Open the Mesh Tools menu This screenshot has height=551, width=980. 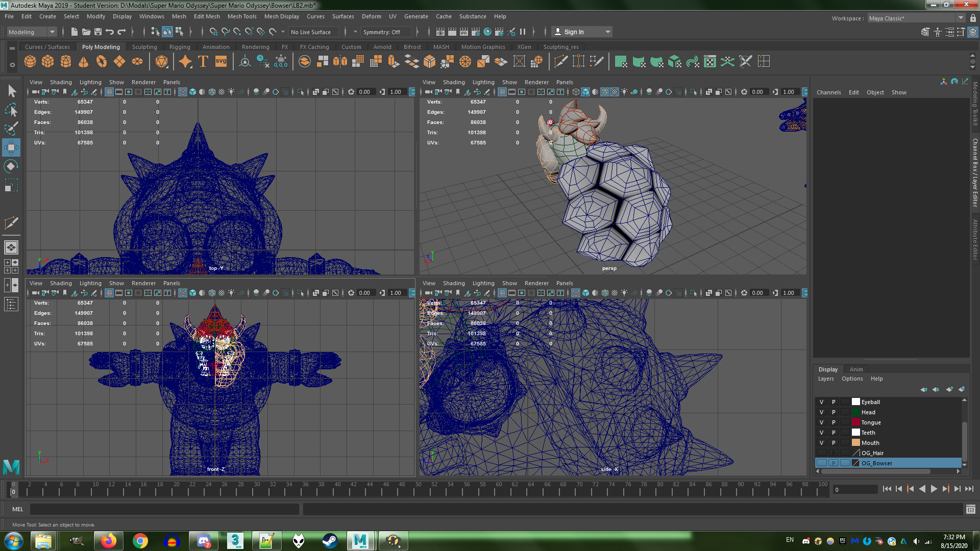242,16
